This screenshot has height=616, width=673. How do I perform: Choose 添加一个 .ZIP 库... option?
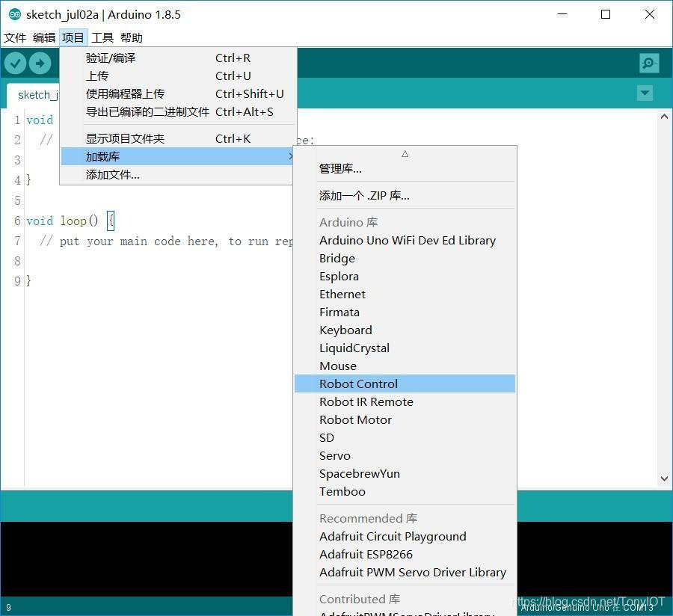tap(405, 196)
